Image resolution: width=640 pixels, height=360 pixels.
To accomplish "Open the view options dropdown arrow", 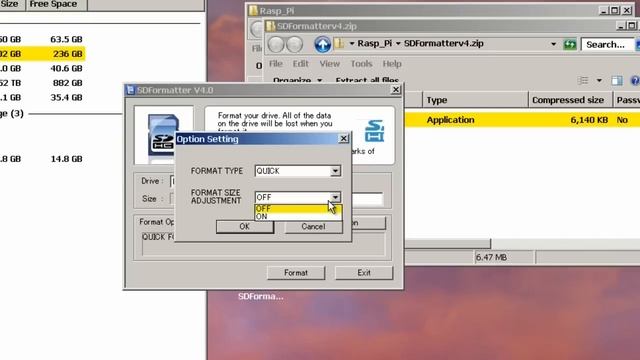I will pyautogui.click(x=599, y=80).
